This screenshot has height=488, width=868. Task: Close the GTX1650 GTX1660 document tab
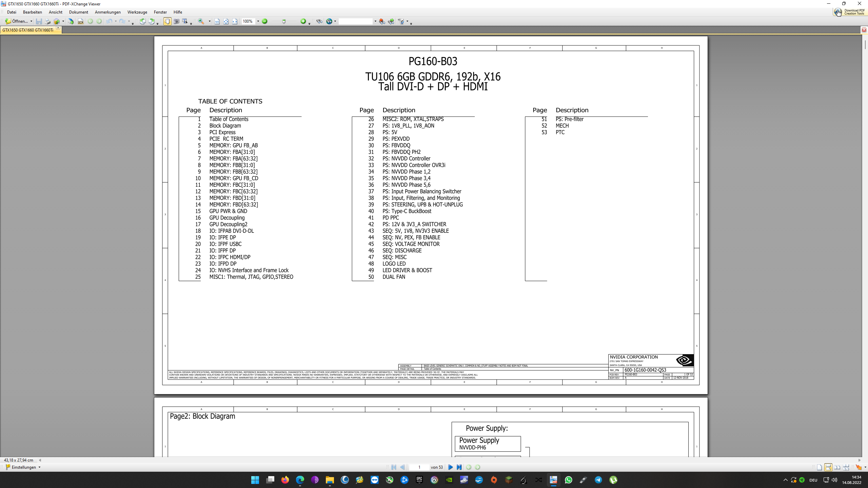(x=58, y=28)
